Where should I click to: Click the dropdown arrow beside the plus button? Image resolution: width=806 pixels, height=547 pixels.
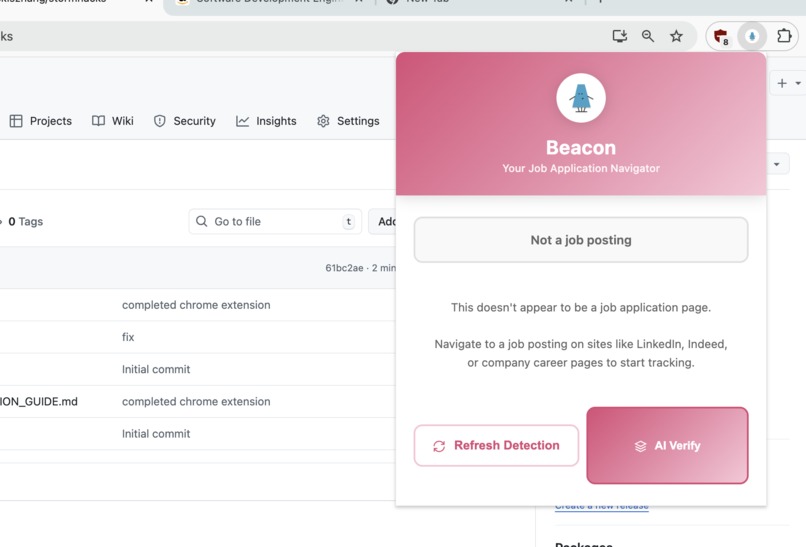798,83
